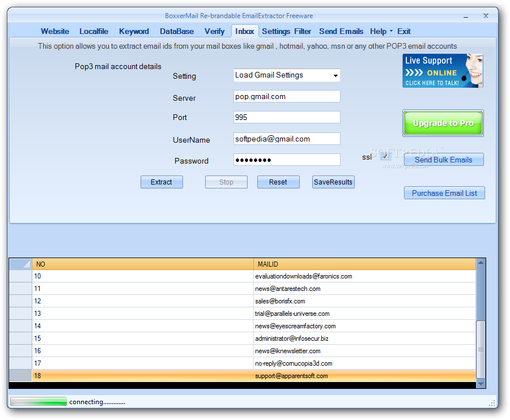510x420 pixels.
Task: Click row header of row 12
Action: (x=20, y=301)
